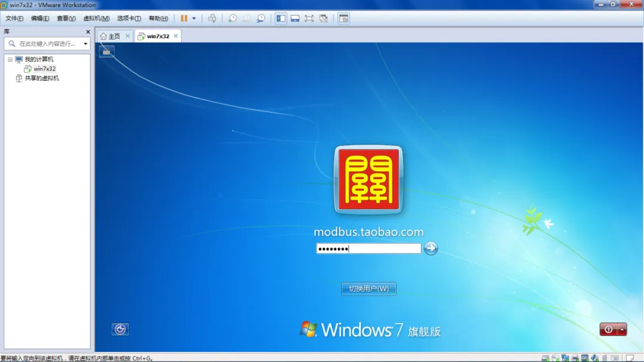Maximize the VMware Workstation window
The height and width of the screenshot is (362, 644).
[613, 4]
